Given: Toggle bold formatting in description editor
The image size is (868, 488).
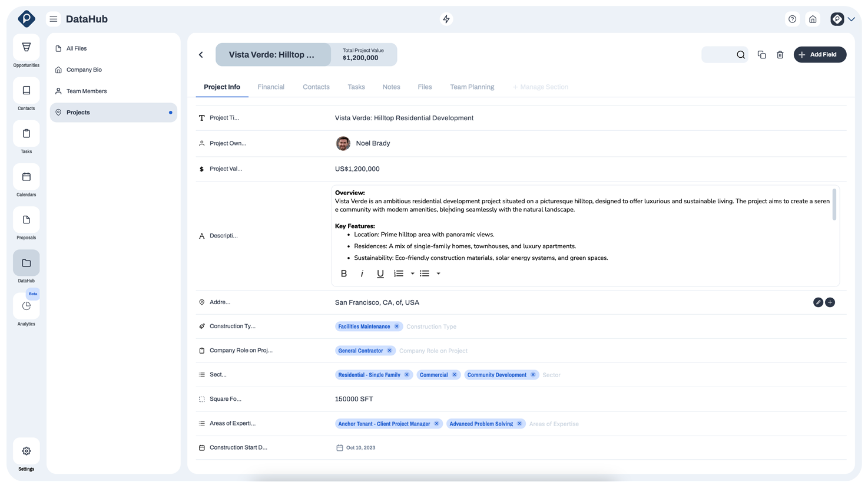Looking at the screenshot, I should coord(344,273).
